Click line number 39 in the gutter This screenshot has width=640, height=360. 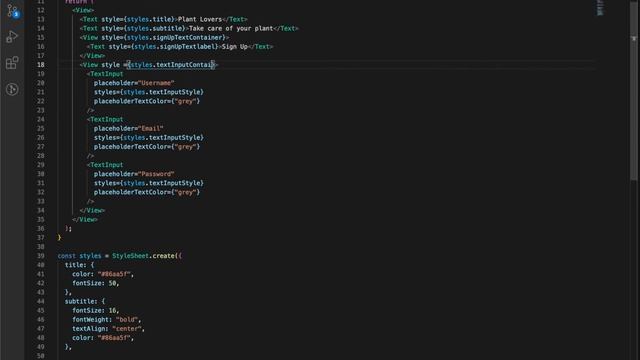[x=41, y=256]
